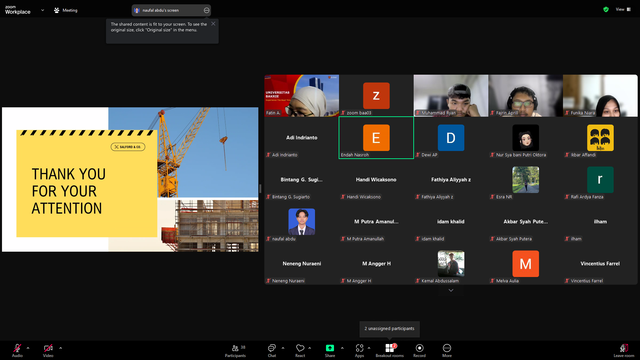Screen dimensions: 640x360
Task: Select Nur Sya bani Putri Oktora tile
Action: click(525, 138)
